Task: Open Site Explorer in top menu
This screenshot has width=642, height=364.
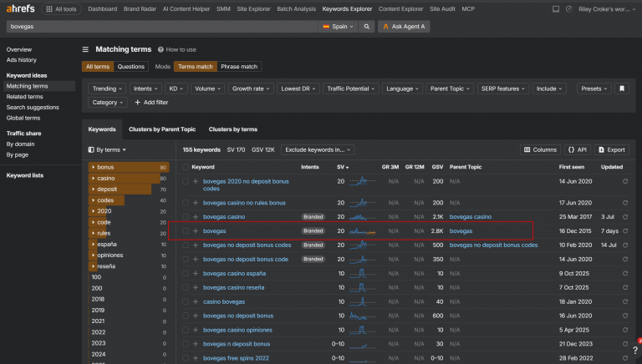Action: point(253,8)
